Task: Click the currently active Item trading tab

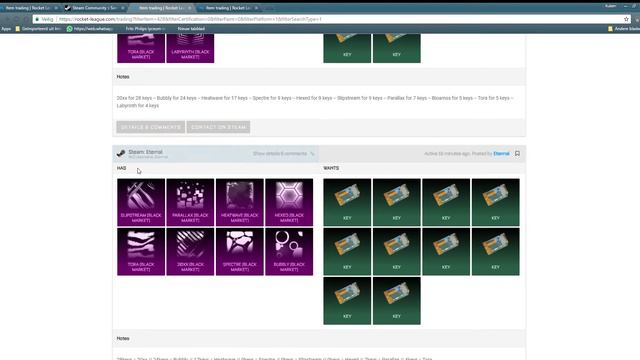Action: (x=161, y=8)
